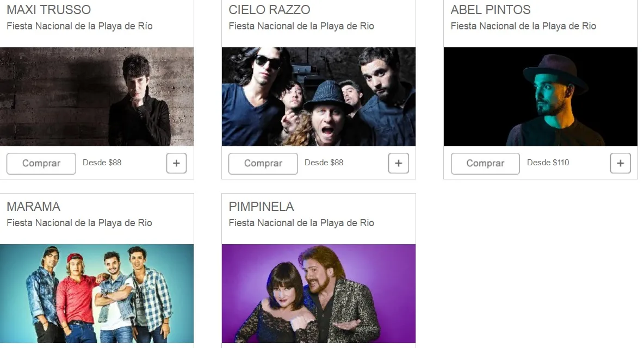Expand Maxi Trusso details with plus icon
The width and height of the screenshot is (644, 348).
click(177, 163)
